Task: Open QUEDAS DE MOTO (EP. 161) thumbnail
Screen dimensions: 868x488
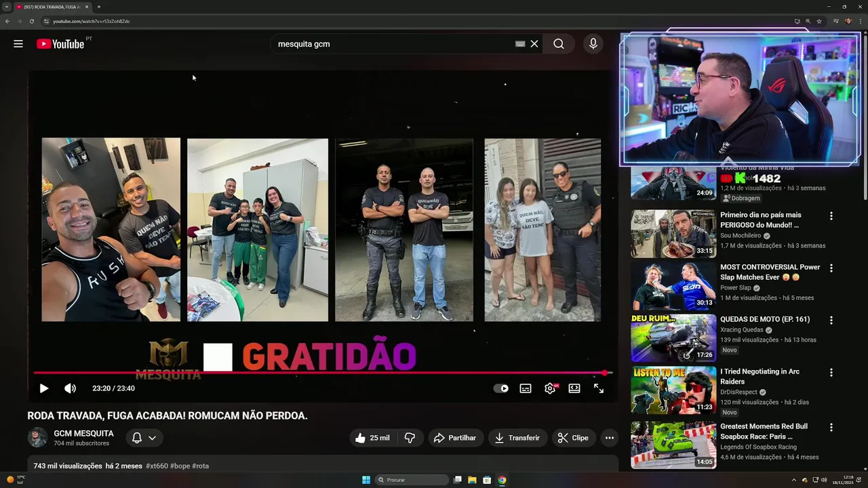Action: pyautogui.click(x=673, y=338)
